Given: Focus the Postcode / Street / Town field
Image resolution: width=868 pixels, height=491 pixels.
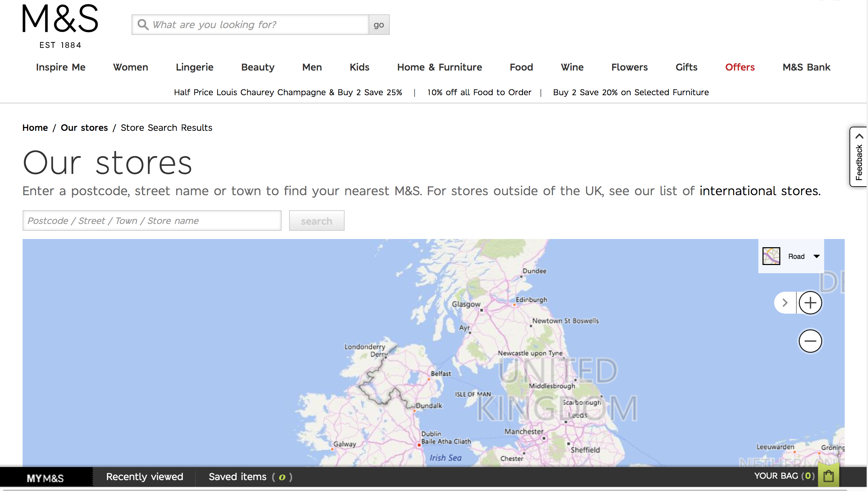Looking at the screenshot, I should click(x=152, y=221).
